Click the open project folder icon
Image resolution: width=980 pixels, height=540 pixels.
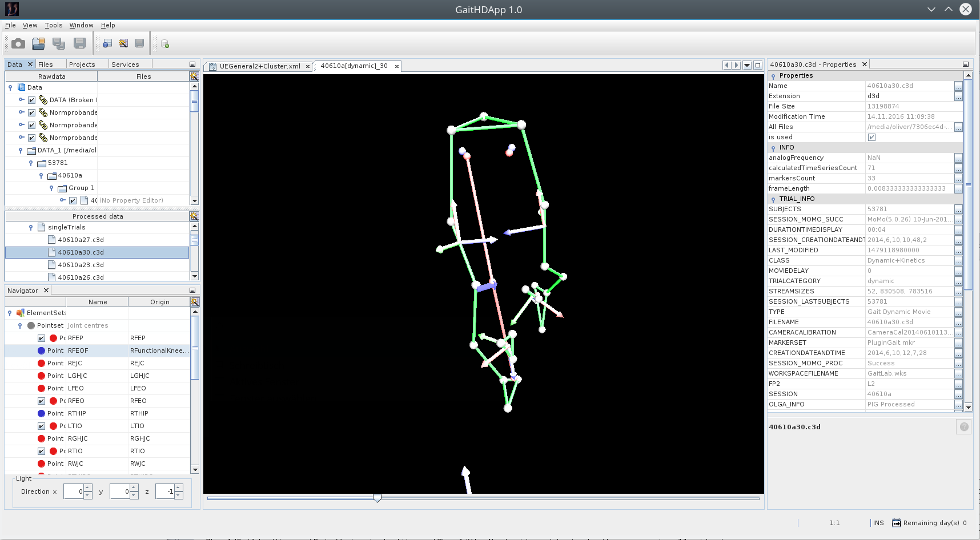[x=38, y=44]
